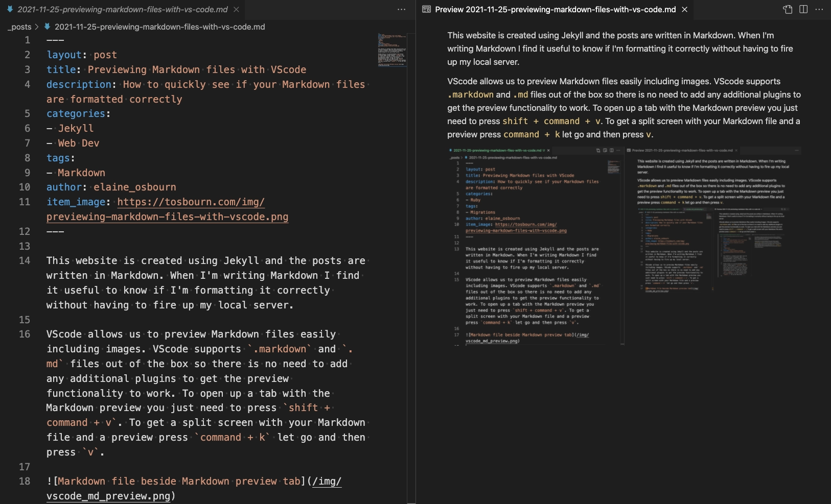
Task: Click markdown icon in breadcrumb bar
Action: tap(47, 27)
